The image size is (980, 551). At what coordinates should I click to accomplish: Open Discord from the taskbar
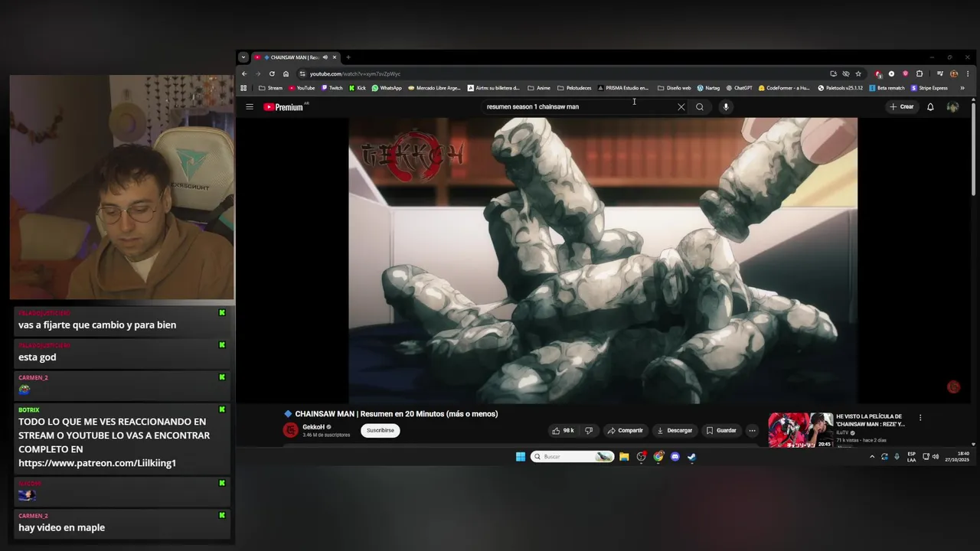pos(675,457)
